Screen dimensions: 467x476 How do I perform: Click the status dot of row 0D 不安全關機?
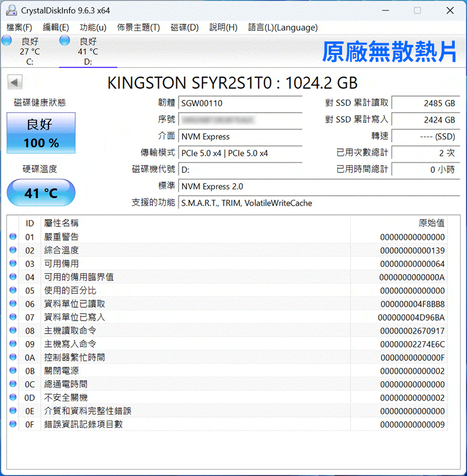point(13,397)
